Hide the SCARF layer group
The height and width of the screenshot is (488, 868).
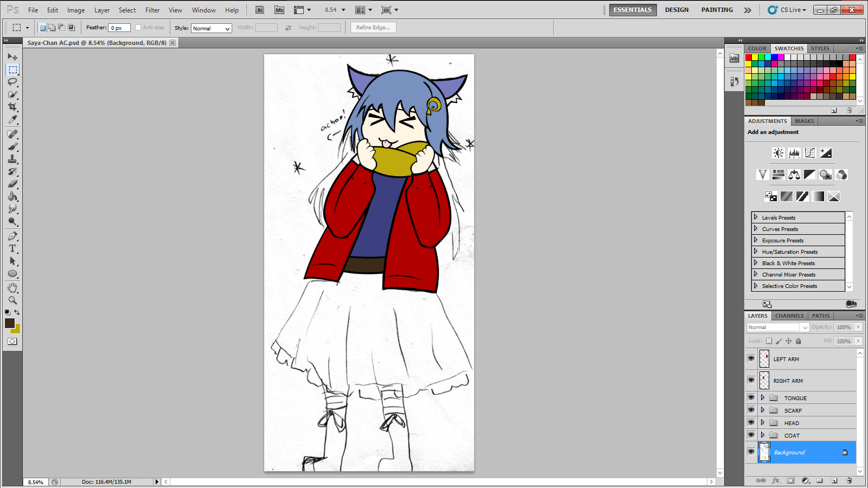[x=751, y=410]
